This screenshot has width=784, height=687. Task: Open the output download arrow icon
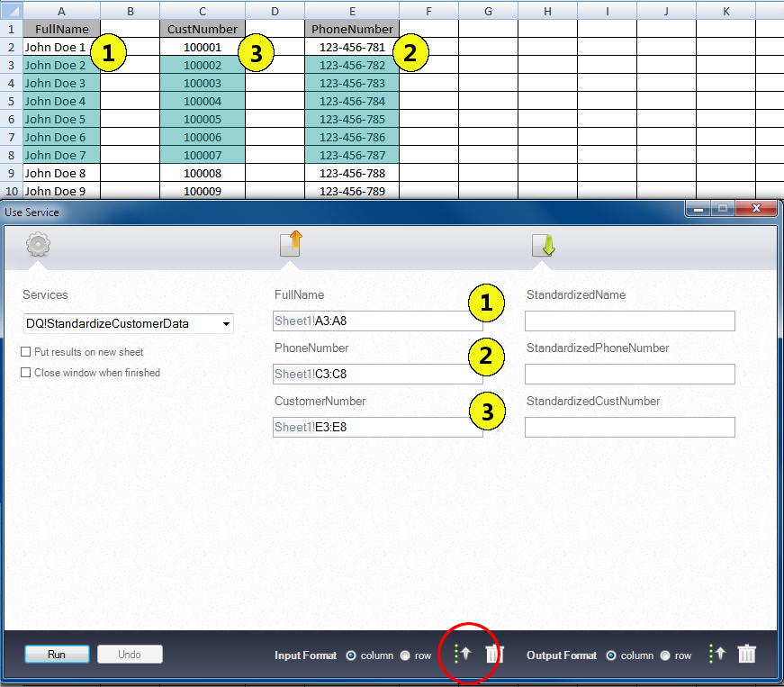point(544,245)
